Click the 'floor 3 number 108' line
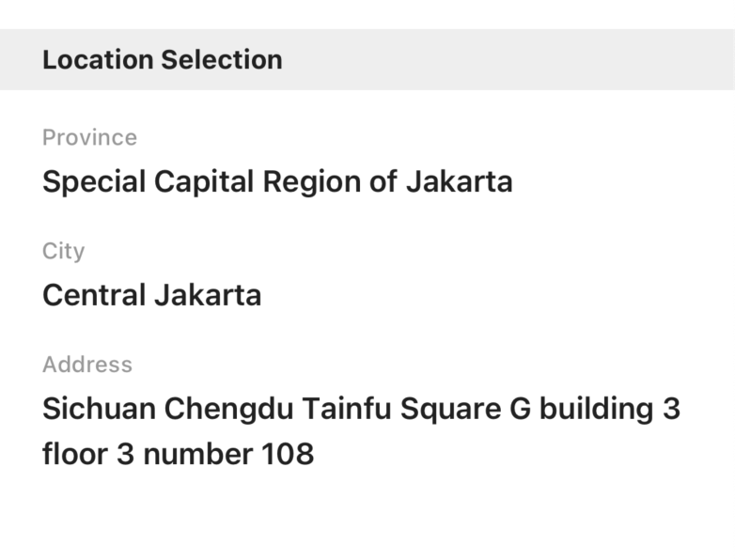 point(179,454)
